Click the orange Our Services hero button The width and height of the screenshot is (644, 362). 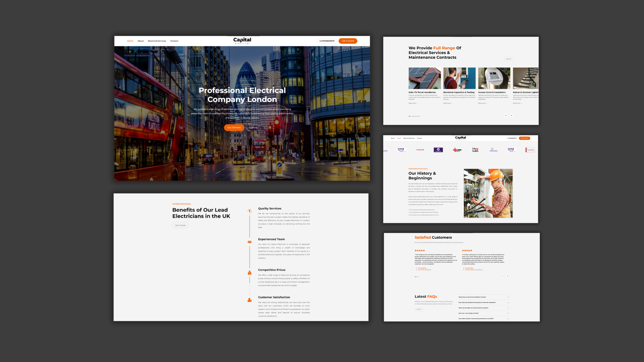[234, 128]
